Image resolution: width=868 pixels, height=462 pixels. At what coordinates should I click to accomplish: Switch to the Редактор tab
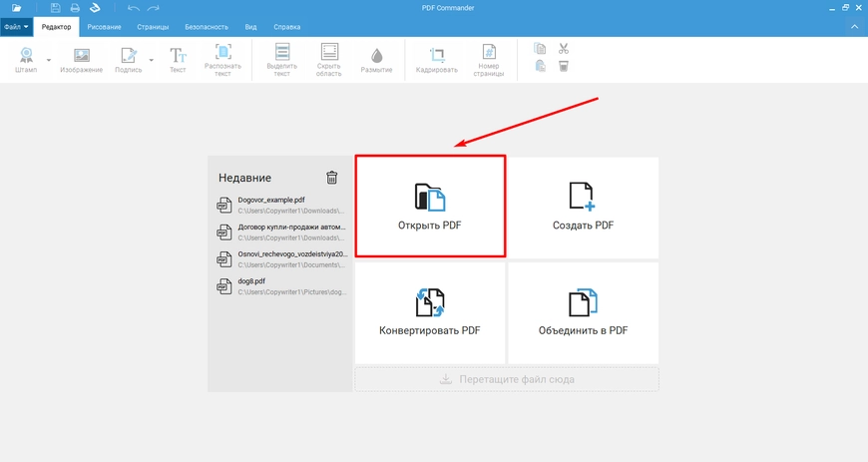coord(57,27)
